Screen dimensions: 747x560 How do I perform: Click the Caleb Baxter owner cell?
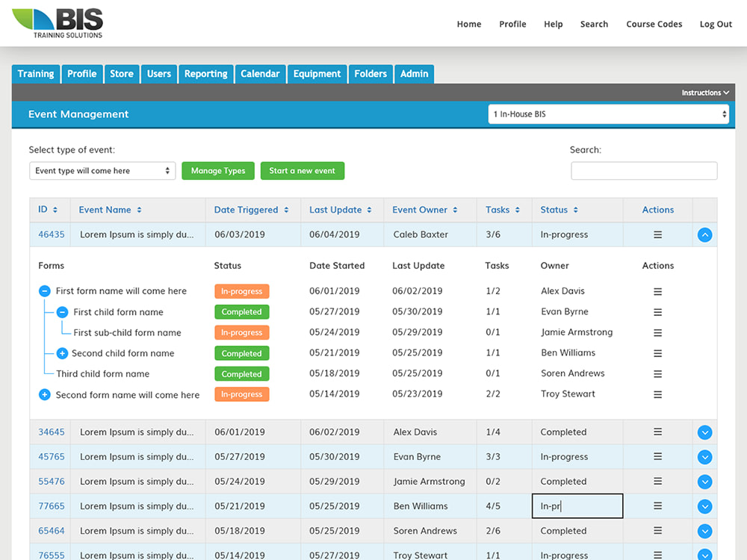(421, 234)
